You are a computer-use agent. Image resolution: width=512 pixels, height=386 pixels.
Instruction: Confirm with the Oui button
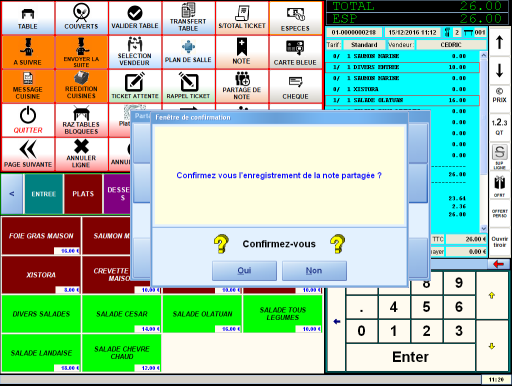coord(244,271)
